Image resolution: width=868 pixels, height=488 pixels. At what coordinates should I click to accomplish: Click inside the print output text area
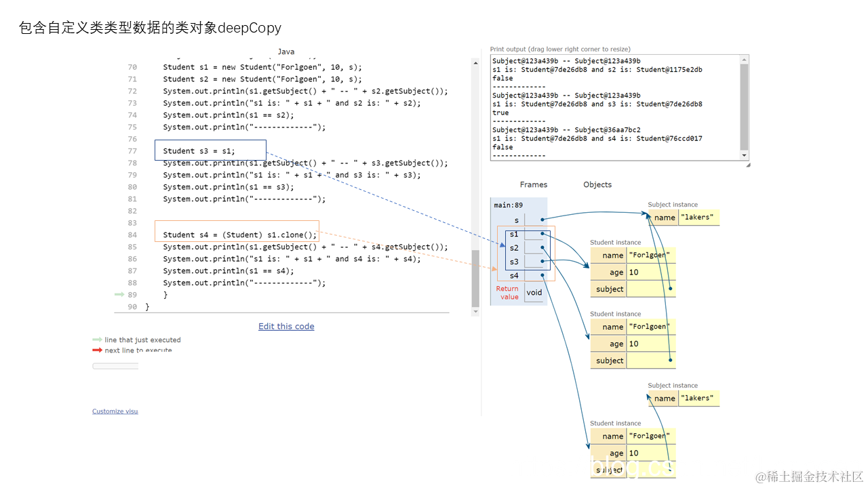click(x=615, y=108)
